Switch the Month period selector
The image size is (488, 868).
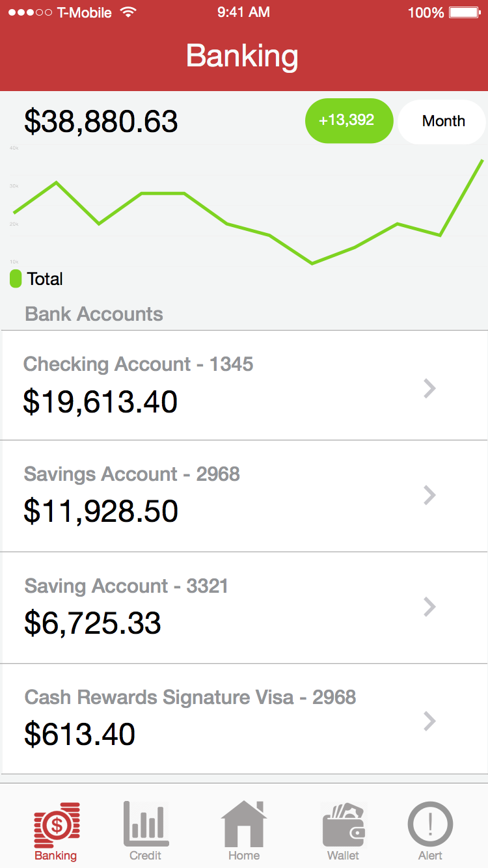442,121
